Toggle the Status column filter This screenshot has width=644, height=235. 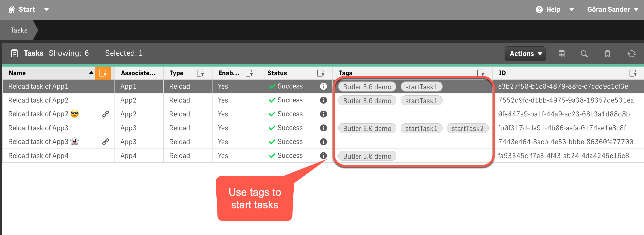320,73
